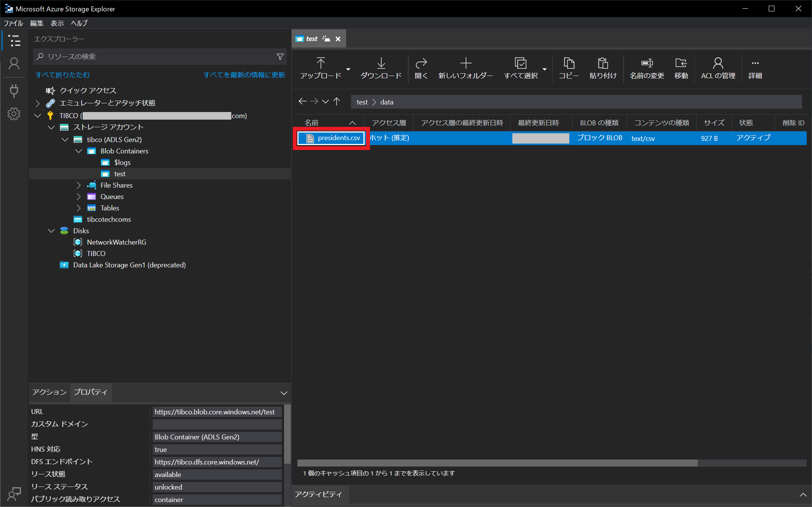Click すべて選択 select all button
The width and height of the screenshot is (812, 507).
click(x=521, y=68)
